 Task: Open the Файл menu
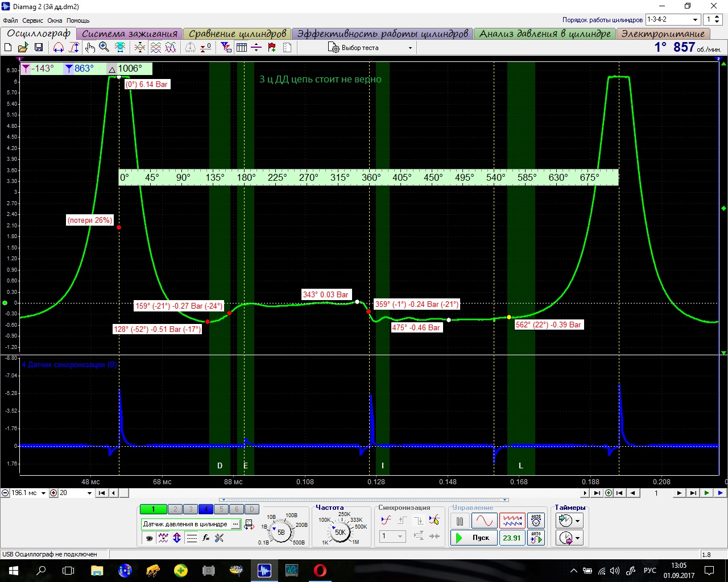(10, 20)
